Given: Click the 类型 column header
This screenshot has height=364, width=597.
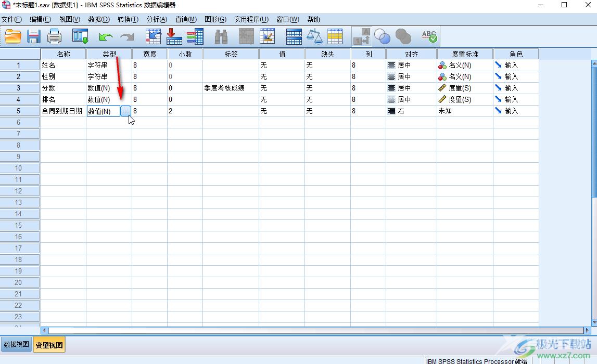Looking at the screenshot, I should pos(109,54).
